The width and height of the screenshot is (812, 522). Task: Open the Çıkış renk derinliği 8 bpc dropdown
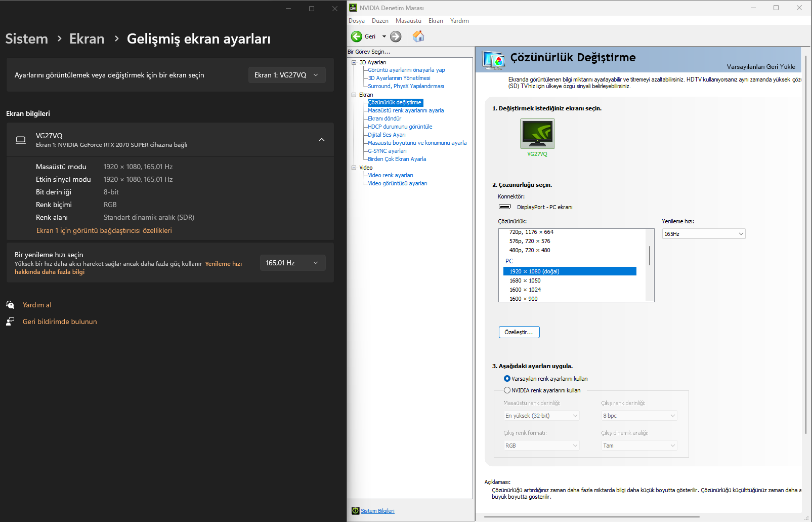[x=639, y=416]
